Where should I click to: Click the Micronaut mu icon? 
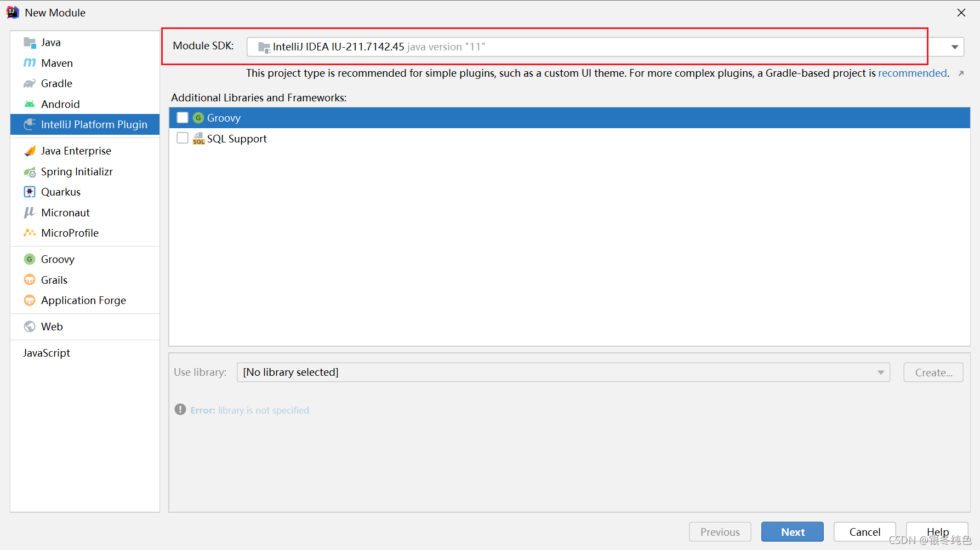pos(30,213)
